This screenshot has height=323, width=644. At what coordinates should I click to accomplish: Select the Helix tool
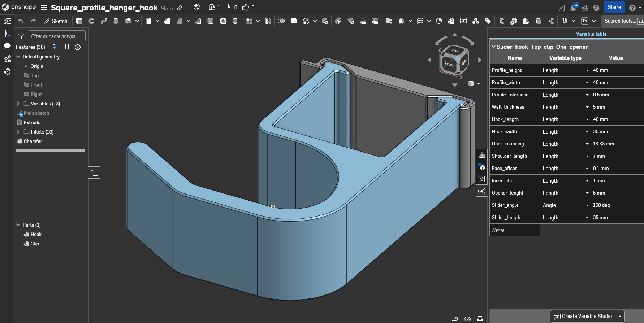pos(420,21)
